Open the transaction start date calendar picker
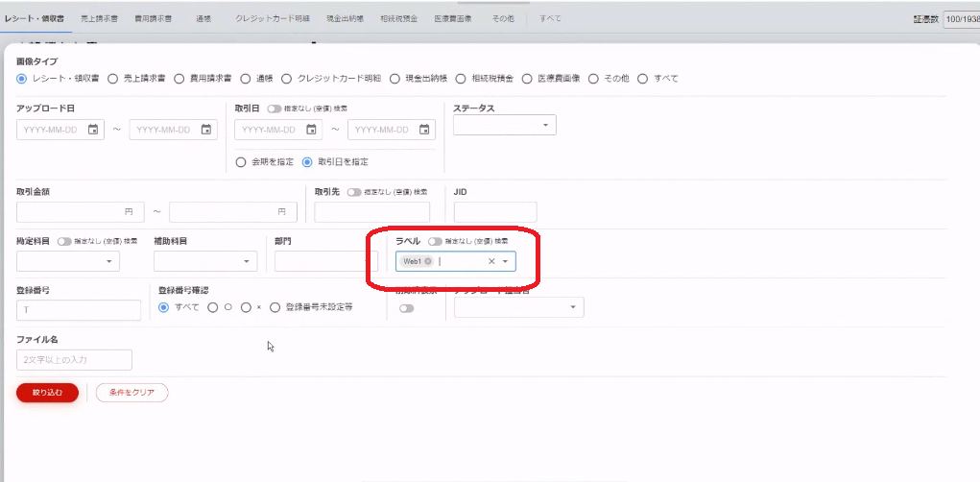980x482 pixels. click(311, 130)
